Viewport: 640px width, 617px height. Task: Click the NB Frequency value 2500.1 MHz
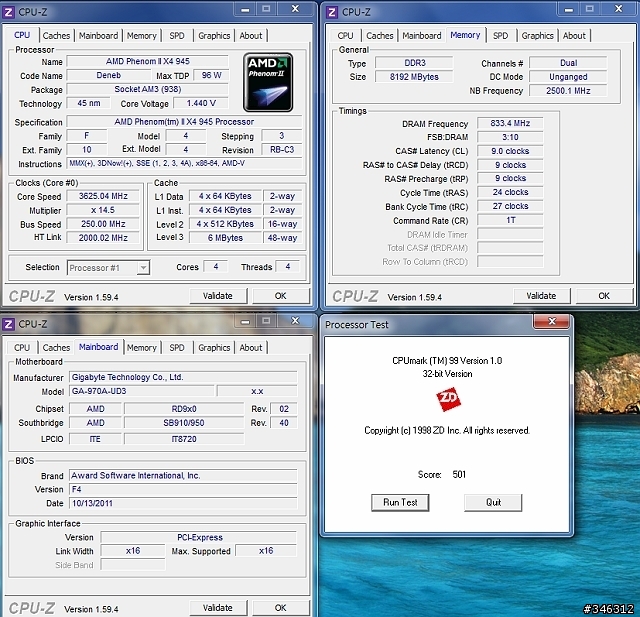(x=568, y=91)
